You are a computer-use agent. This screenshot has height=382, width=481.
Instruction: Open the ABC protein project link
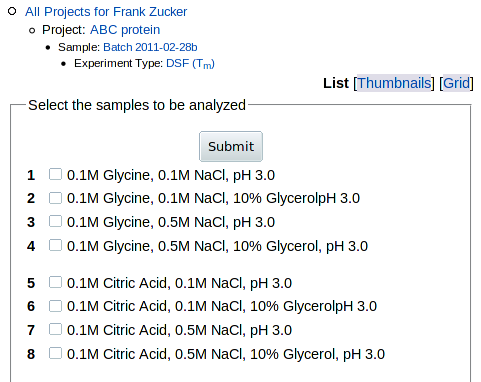(x=125, y=30)
